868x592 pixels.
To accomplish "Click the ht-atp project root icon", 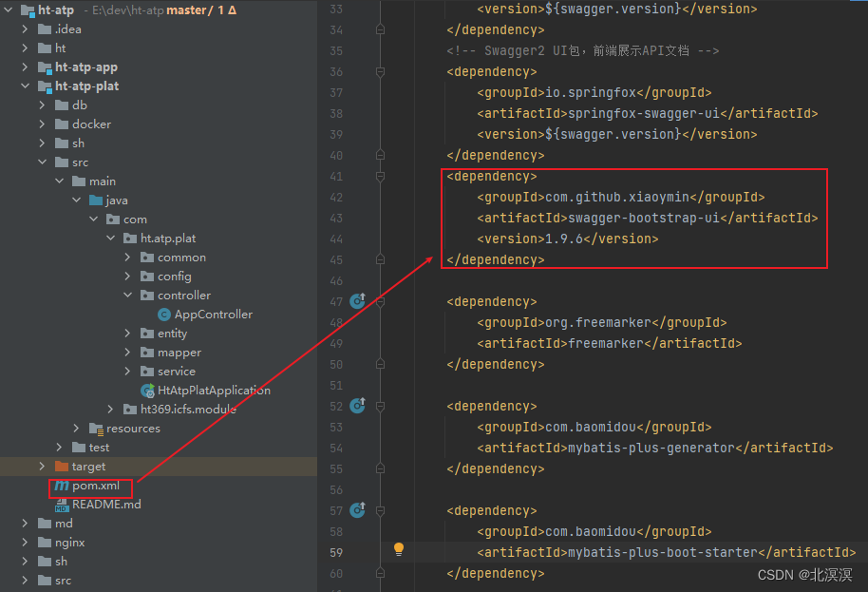I will pyautogui.click(x=26, y=10).
